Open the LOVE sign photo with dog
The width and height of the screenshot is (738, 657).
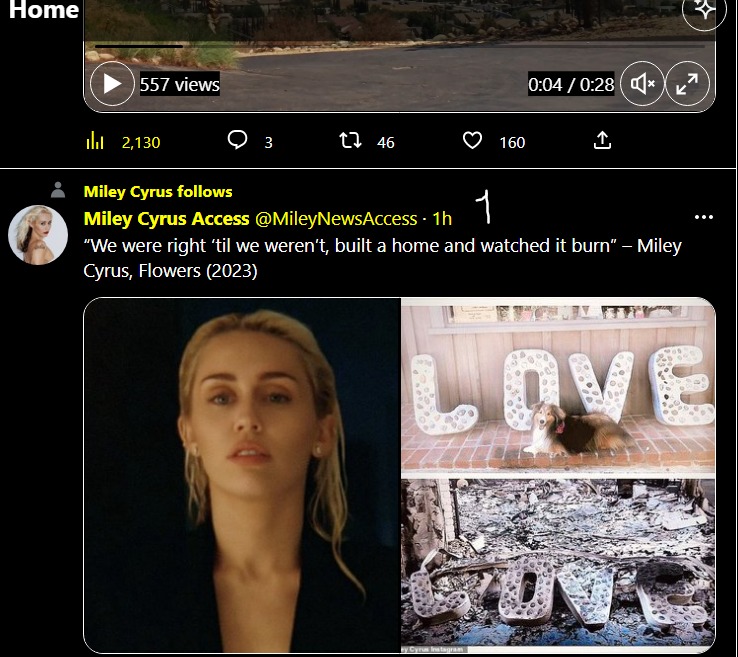click(x=558, y=386)
